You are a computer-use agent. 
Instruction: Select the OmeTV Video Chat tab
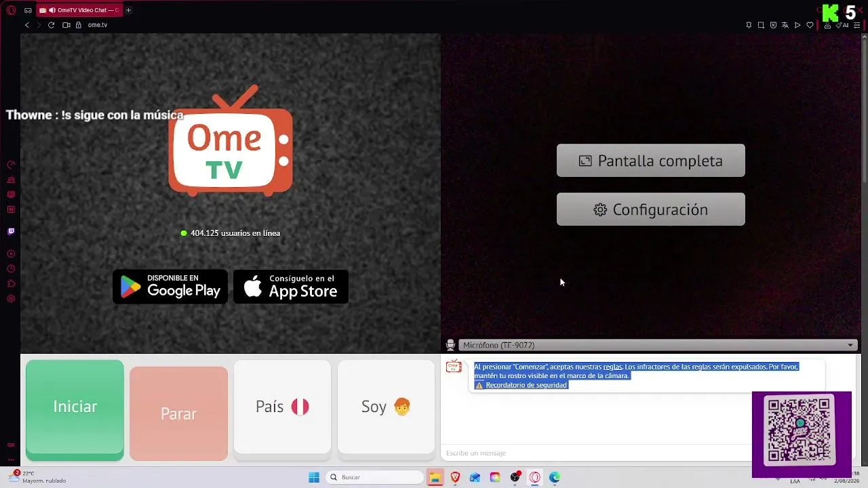click(x=79, y=10)
